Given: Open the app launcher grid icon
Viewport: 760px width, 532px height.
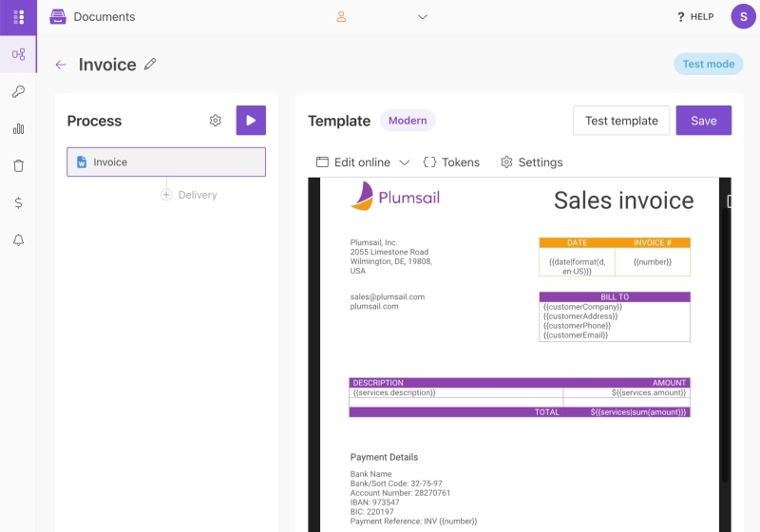Looking at the screenshot, I should tap(18, 17).
